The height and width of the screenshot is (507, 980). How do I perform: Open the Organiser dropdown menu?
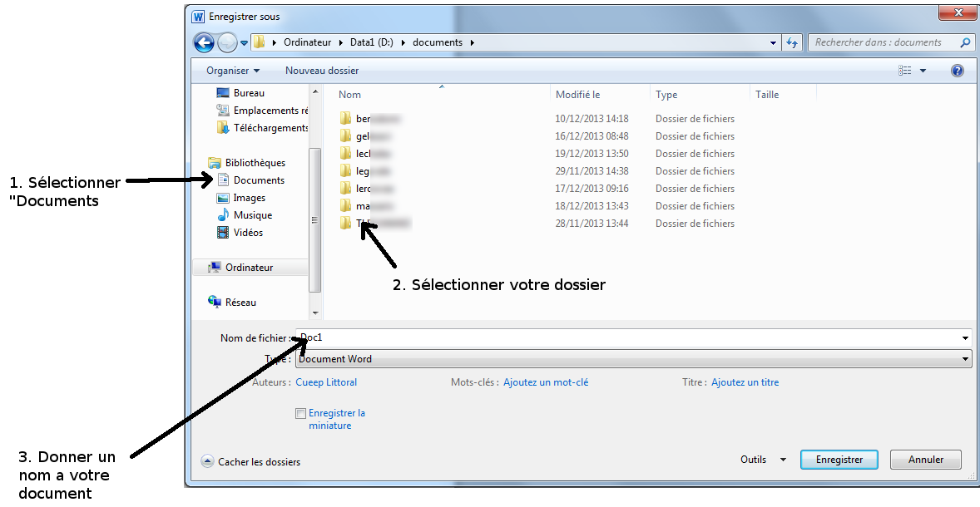pyautogui.click(x=233, y=71)
